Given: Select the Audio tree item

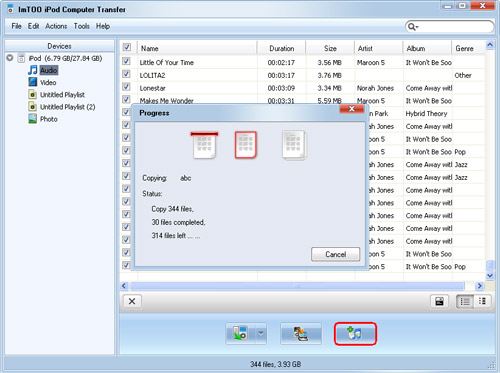Looking at the screenshot, I should 49,70.
